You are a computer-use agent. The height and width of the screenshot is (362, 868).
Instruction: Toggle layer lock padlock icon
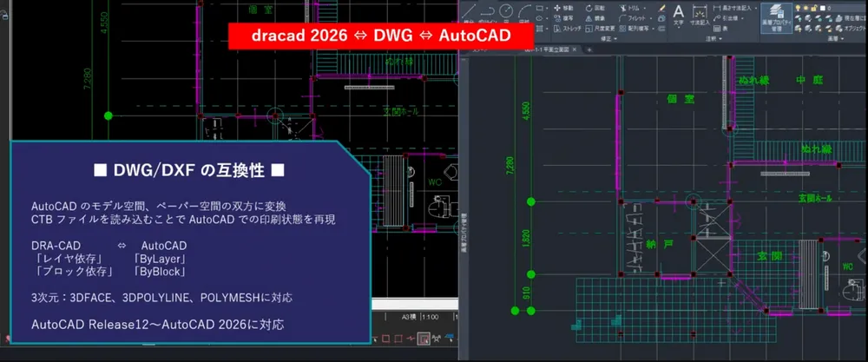coord(814,9)
